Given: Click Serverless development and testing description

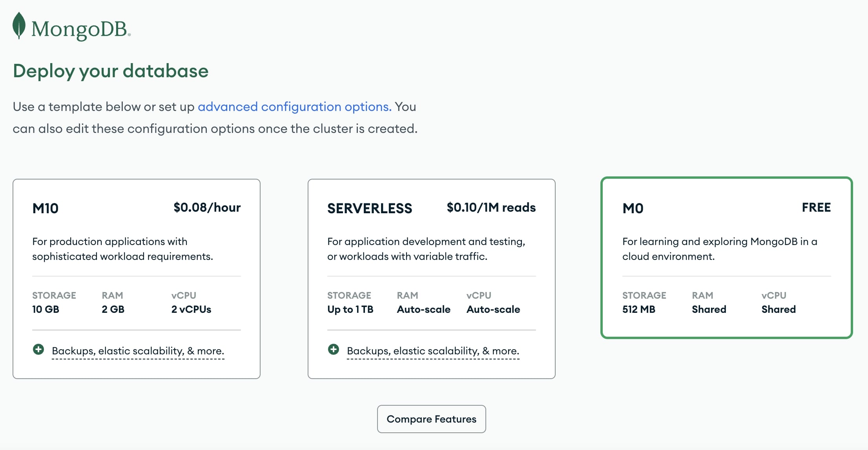Looking at the screenshot, I should 426,249.
